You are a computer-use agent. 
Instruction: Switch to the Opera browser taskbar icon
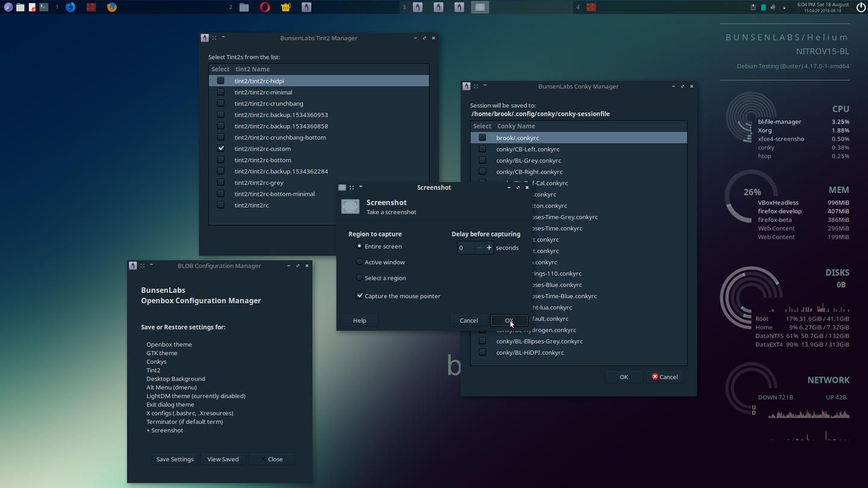265,7
